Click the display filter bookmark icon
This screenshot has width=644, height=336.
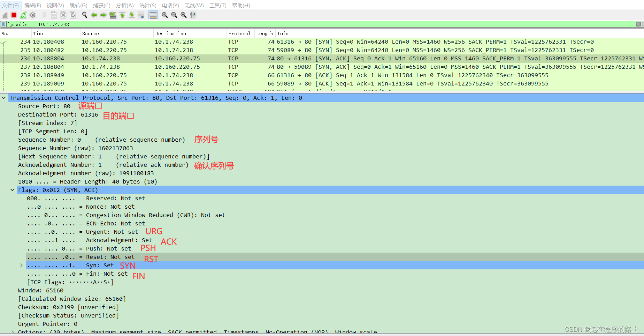tap(3, 24)
